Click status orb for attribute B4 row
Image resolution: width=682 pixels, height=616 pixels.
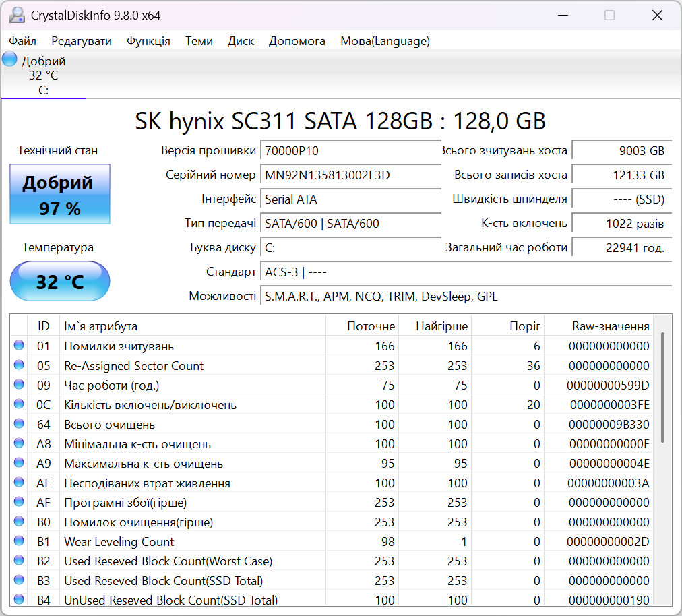(x=19, y=599)
